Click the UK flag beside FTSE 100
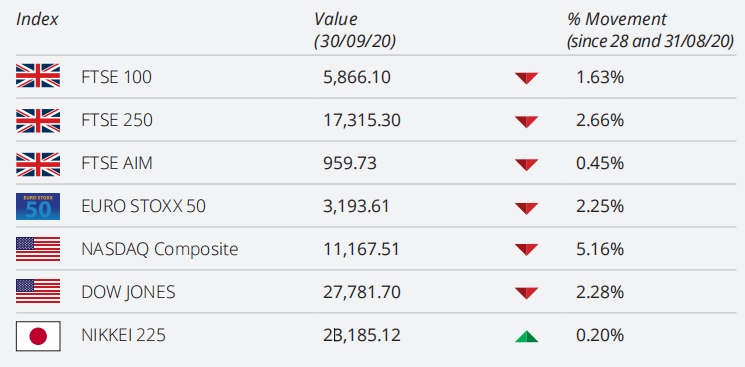 [38, 76]
